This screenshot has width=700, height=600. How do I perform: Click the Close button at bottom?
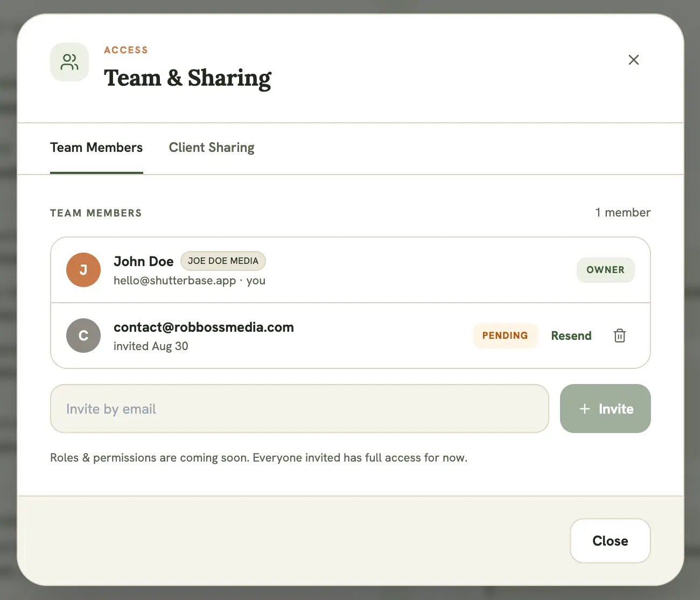pyautogui.click(x=610, y=541)
